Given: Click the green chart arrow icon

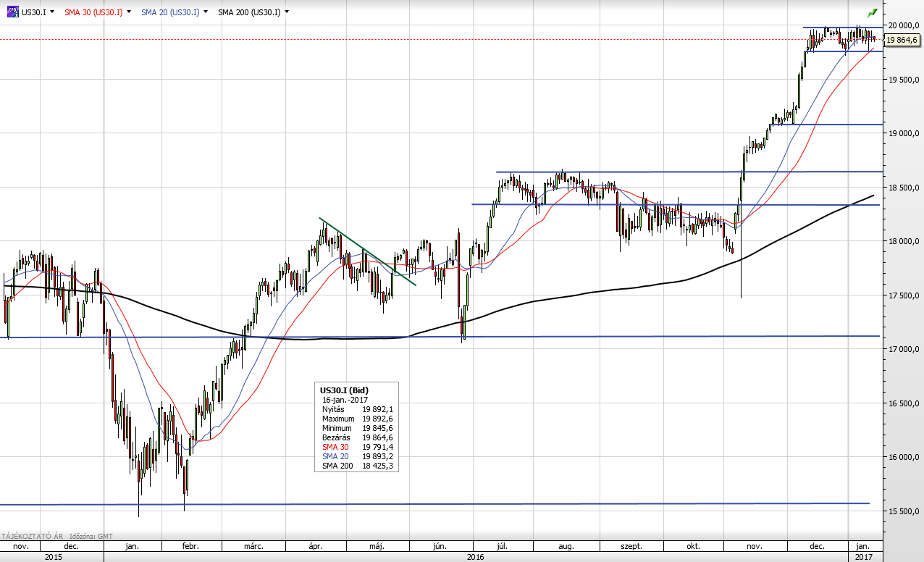Looking at the screenshot, I should 873,12.
